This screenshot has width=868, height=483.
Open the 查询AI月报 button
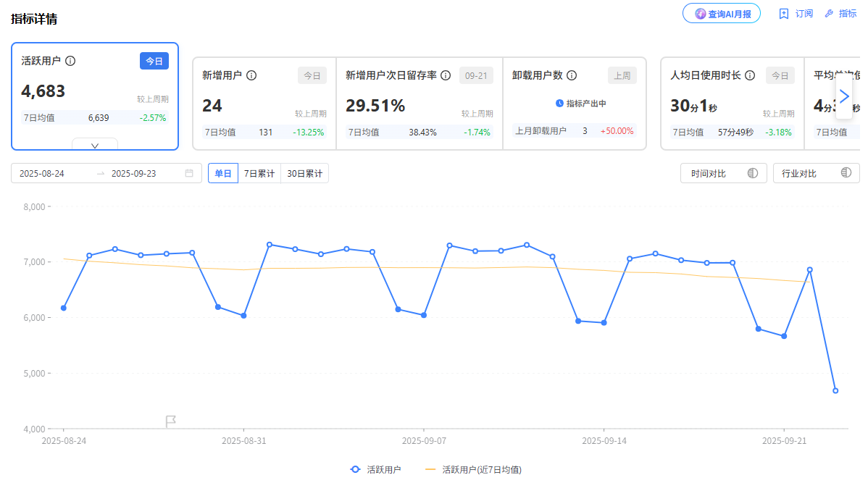coord(722,14)
